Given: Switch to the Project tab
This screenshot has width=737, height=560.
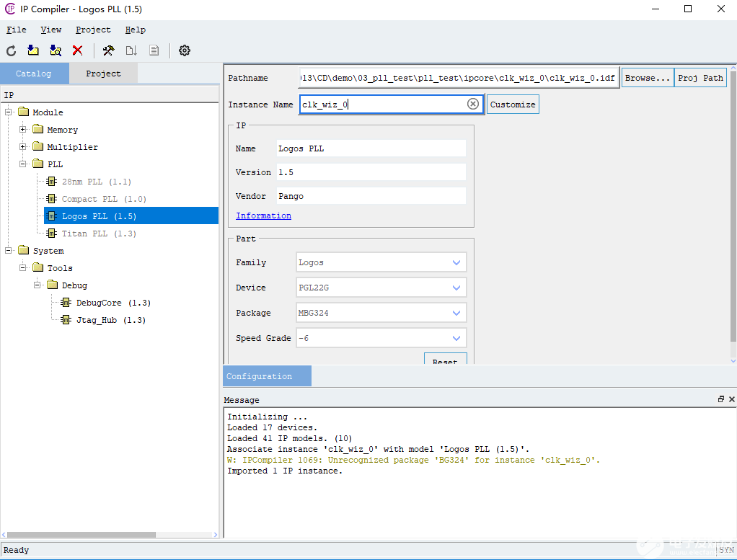Looking at the screenshot, I should pyautogui.click(x=103, y=74).
